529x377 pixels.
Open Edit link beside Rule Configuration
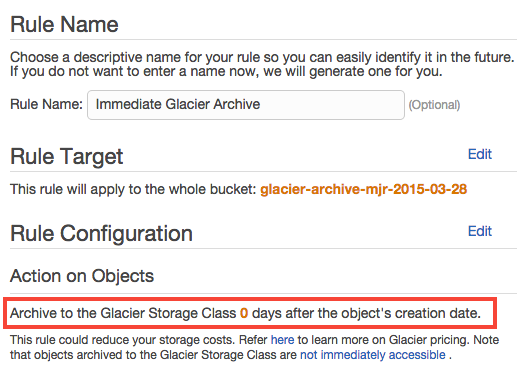tap(480, 231)
